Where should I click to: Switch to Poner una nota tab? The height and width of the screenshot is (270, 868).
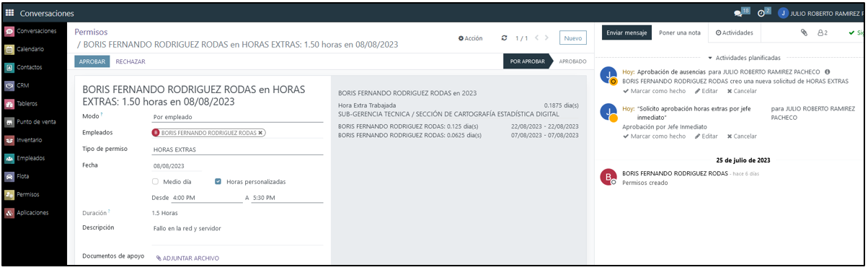tap(680, 32)
